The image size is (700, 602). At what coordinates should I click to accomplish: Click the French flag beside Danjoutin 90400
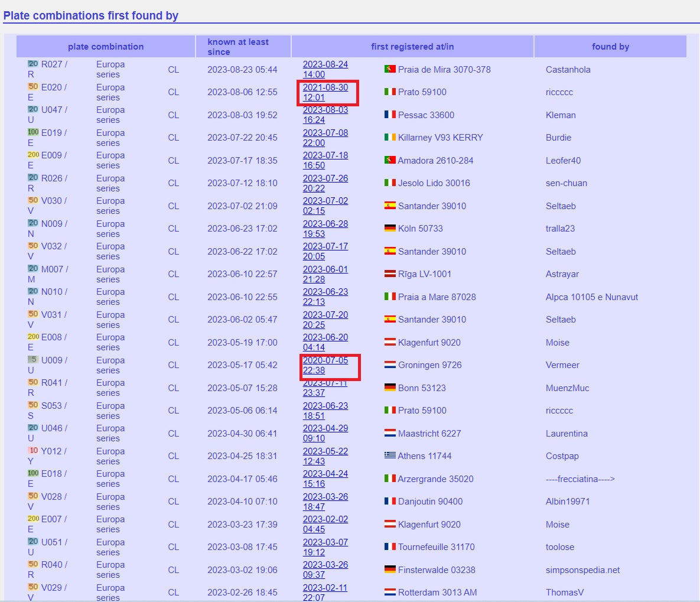tap(390, 501)
